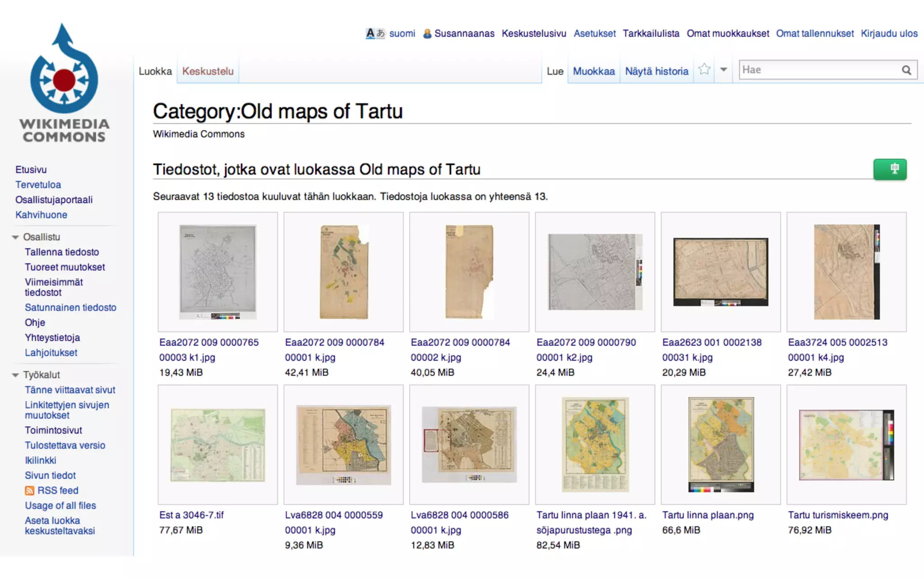This screenshot has width=924, height=578.
Task: Click the search magnifier icon
Action: (x=906, y=70)
